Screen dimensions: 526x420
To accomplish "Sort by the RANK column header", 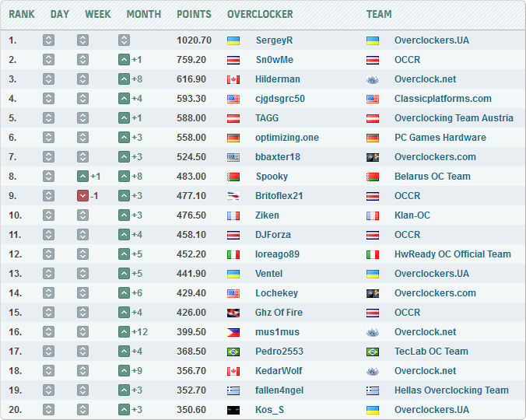I will pyautogui.click(x=22, y=14).
